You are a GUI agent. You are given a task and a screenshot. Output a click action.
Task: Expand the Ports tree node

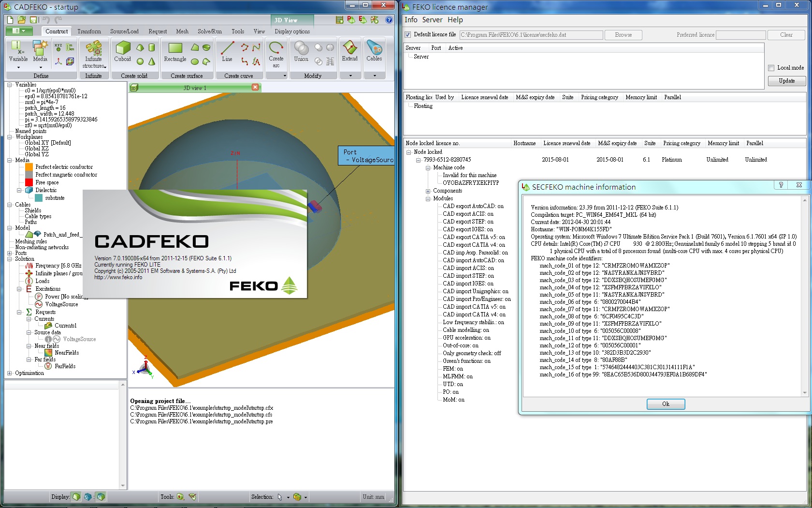point(9,253)
